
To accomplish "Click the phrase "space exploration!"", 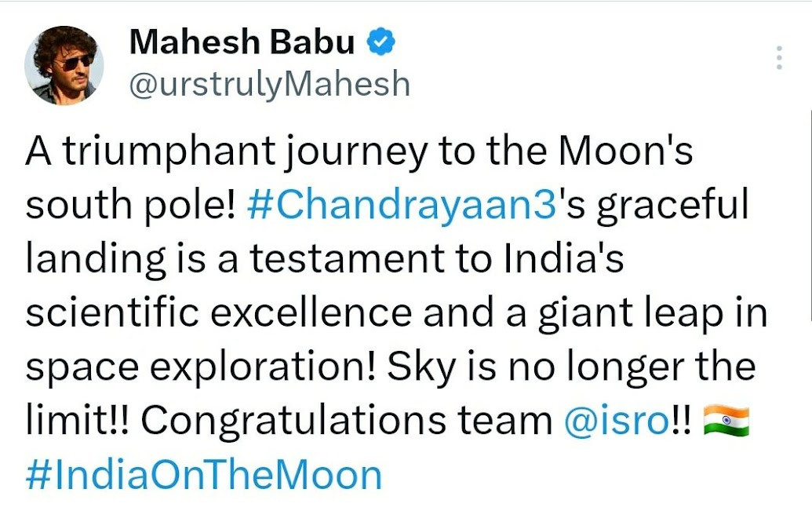I will [200, 367].
